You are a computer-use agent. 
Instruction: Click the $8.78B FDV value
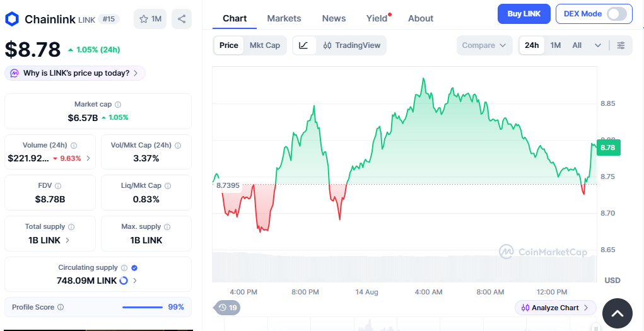tap(50, 200)
